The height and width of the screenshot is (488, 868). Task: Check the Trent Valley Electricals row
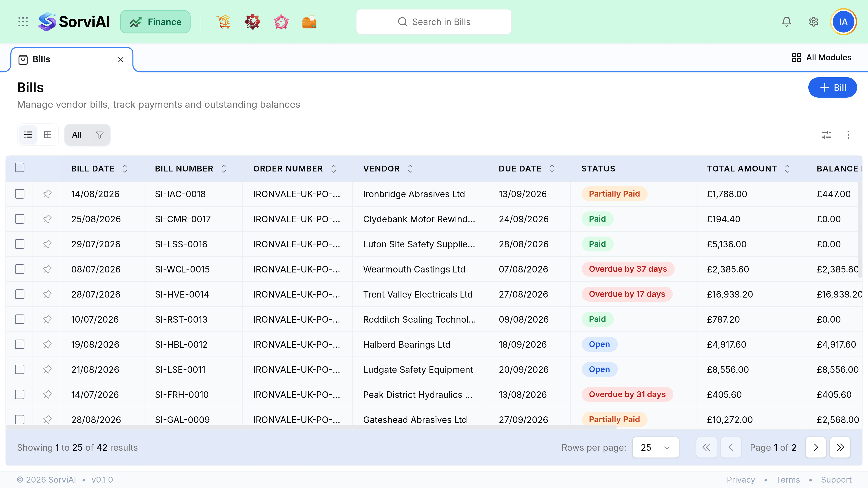pos(20,294)
